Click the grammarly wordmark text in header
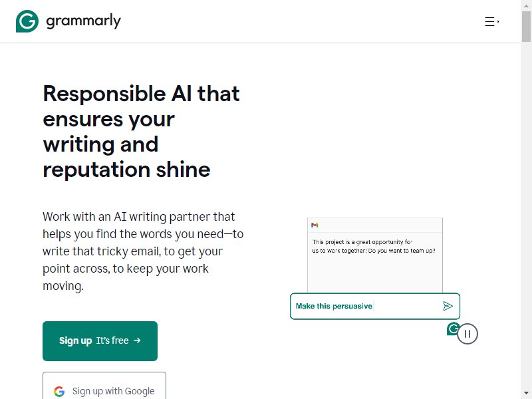The width and height of the screenshot is (532, 399). click(84, 21)
